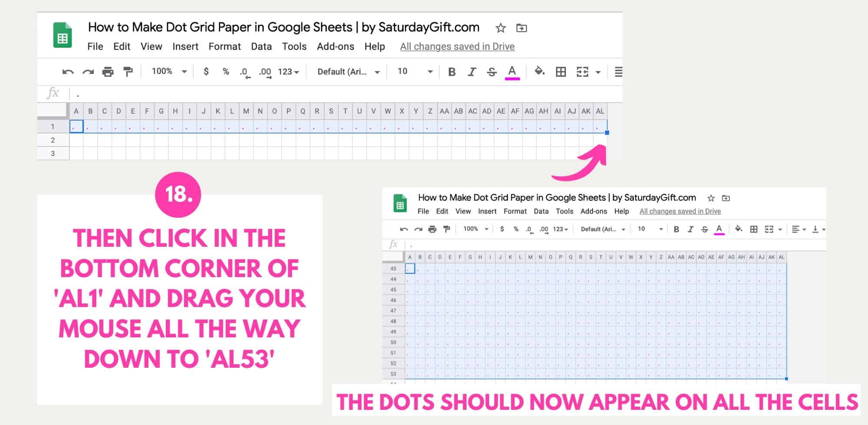
Task: Toggle Bold formatting
Action: (x=451, y=72)
